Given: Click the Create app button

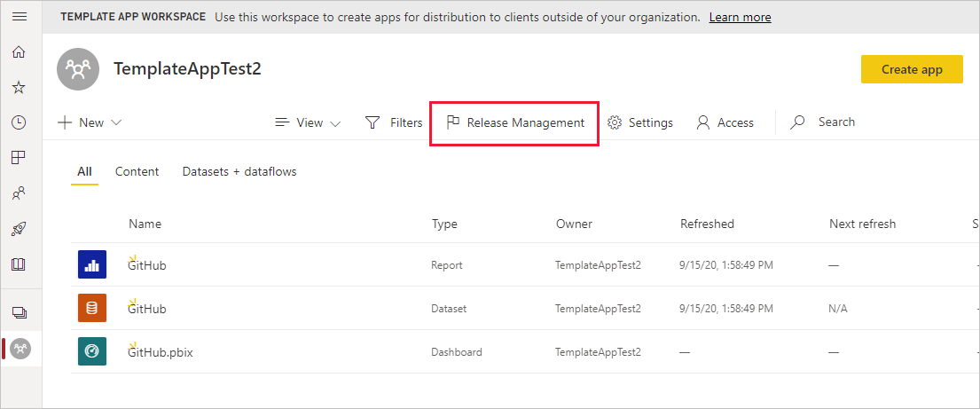Looking at the screenshot, I should click(911, 69).
